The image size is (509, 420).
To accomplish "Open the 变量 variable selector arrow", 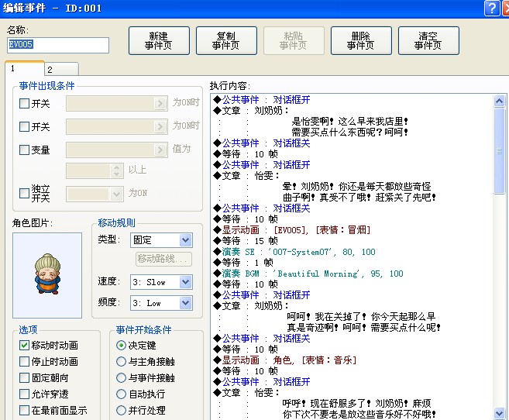I will 160,150.
